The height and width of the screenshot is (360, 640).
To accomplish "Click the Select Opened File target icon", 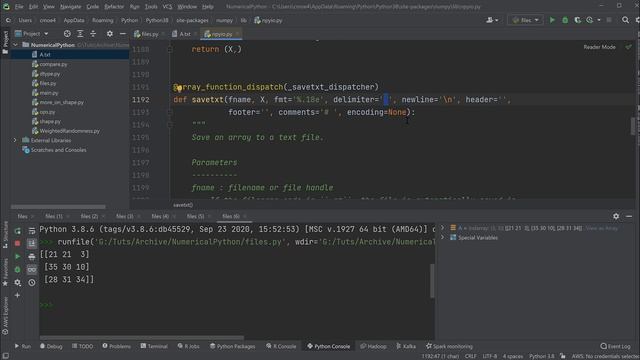I will pos(67,34).
